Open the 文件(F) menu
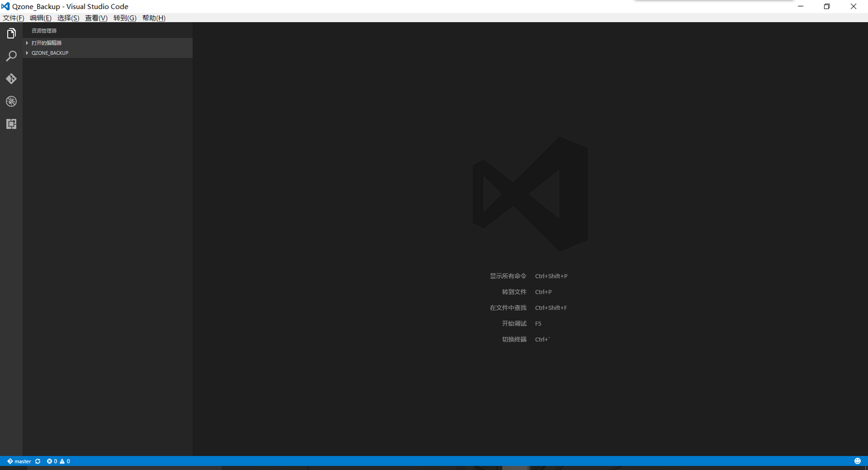This screenshot has height=470, width=868. click(13, 18)
